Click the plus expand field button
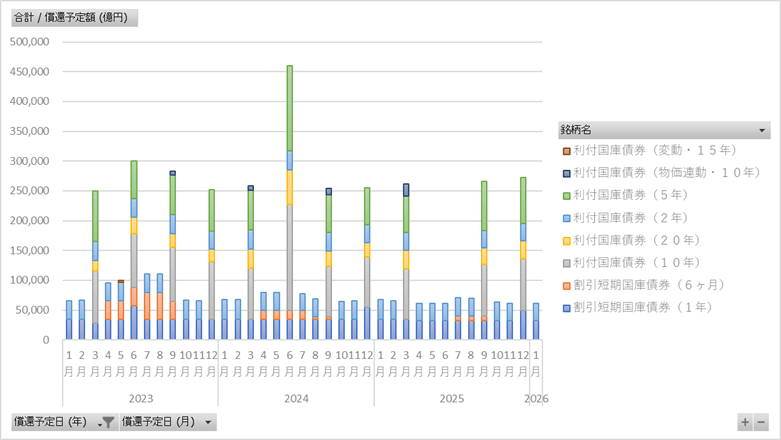781x440 pixels. pos(745,423)
